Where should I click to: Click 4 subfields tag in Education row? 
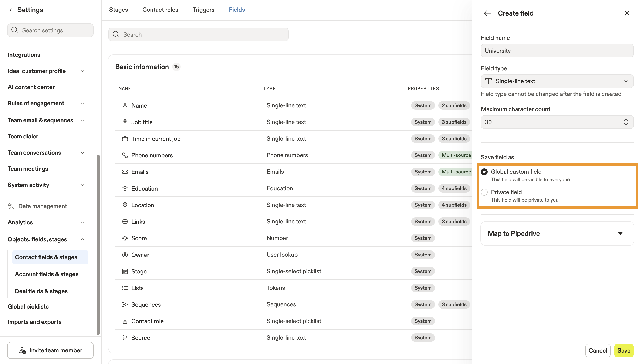click(x=454, y=188)
